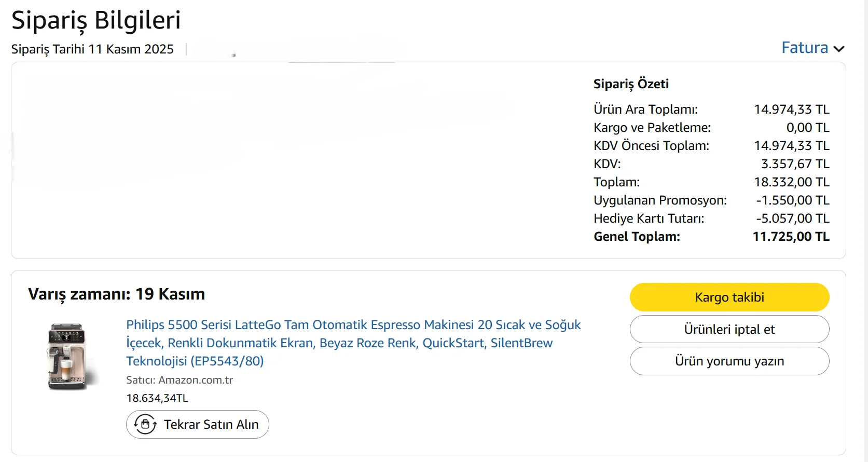868x462 pixels.
Task: Click the chevron arrow beside Fatura
Action: coord(839,49)
